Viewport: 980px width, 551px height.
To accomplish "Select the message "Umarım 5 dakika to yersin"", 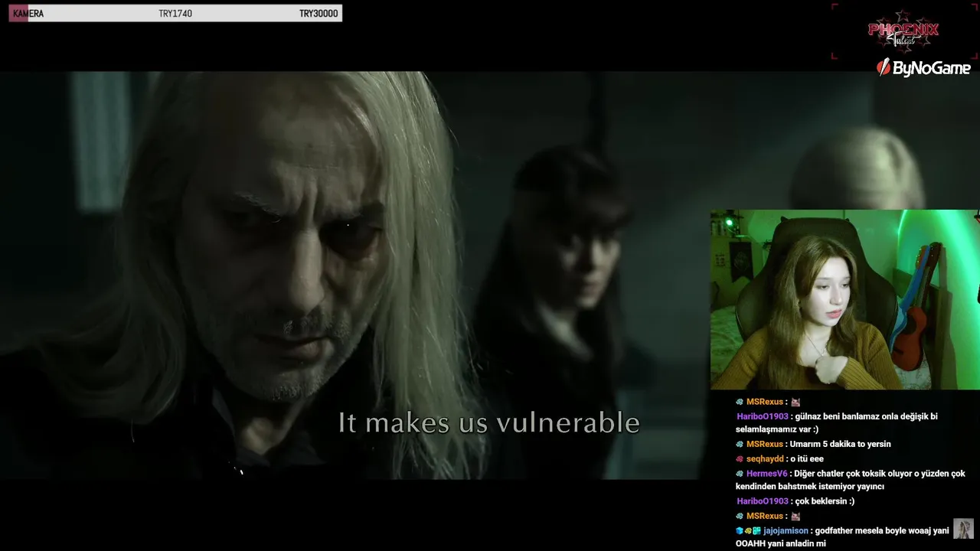I will [841, 444].
